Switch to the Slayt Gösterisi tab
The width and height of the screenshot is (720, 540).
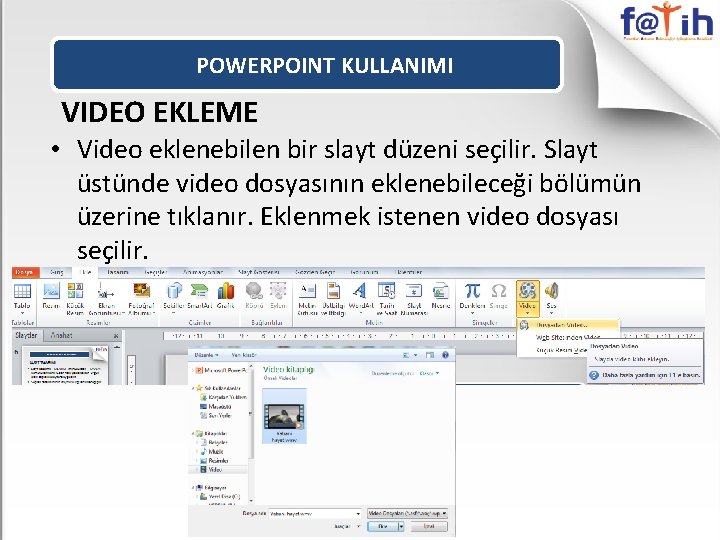point(259,272)
